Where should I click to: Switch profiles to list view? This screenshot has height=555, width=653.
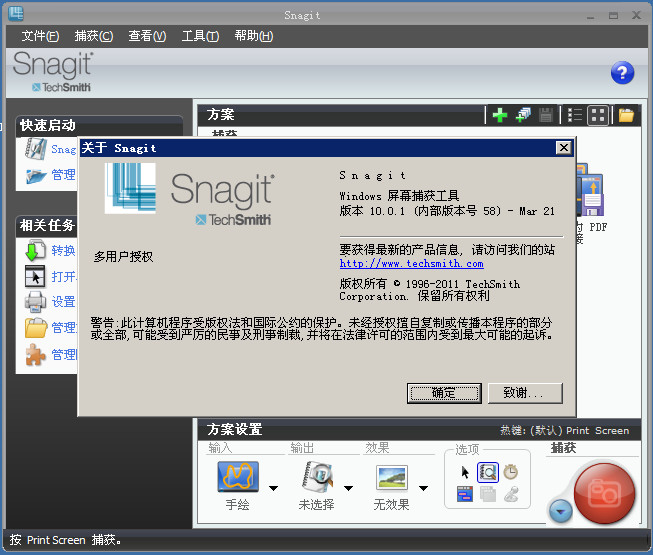575,115
